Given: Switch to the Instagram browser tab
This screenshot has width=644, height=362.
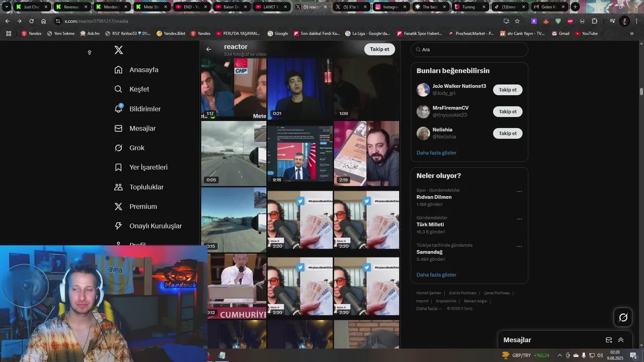Looking at the screenshot, I should (391, 7).
